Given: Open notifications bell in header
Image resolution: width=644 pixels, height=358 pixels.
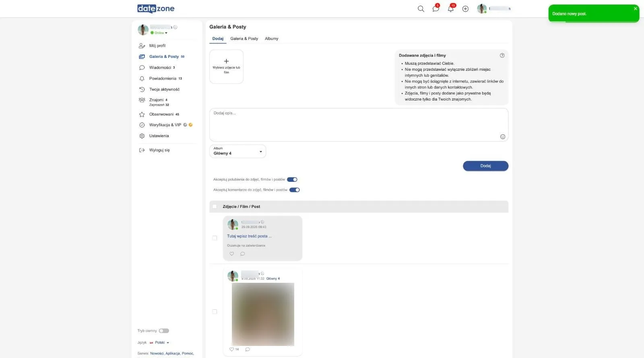Looking at the screenshot, I should (450, 9).
